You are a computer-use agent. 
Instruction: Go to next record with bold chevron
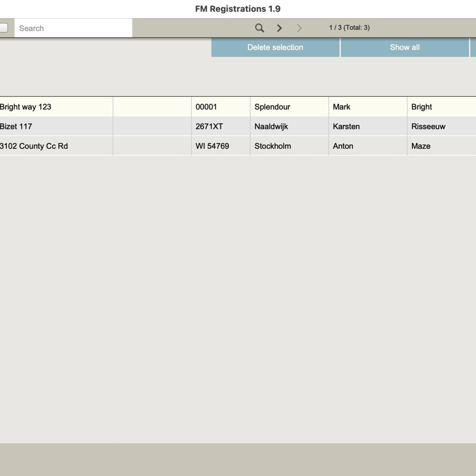[279, 28]
